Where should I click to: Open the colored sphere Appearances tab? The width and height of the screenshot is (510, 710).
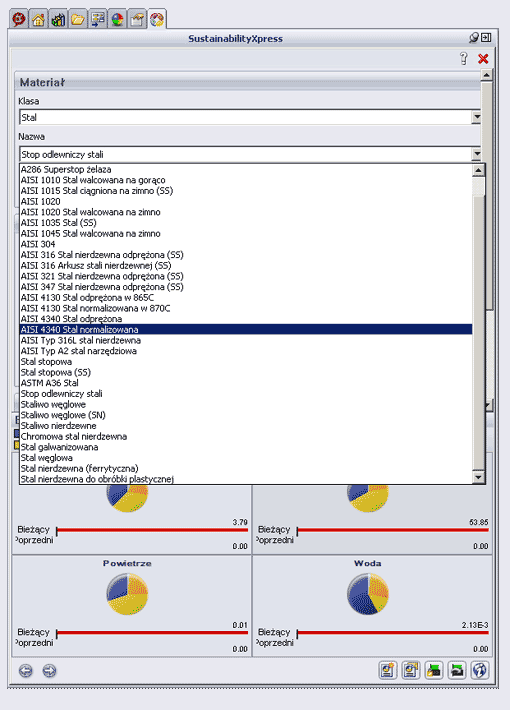(117, 19)
